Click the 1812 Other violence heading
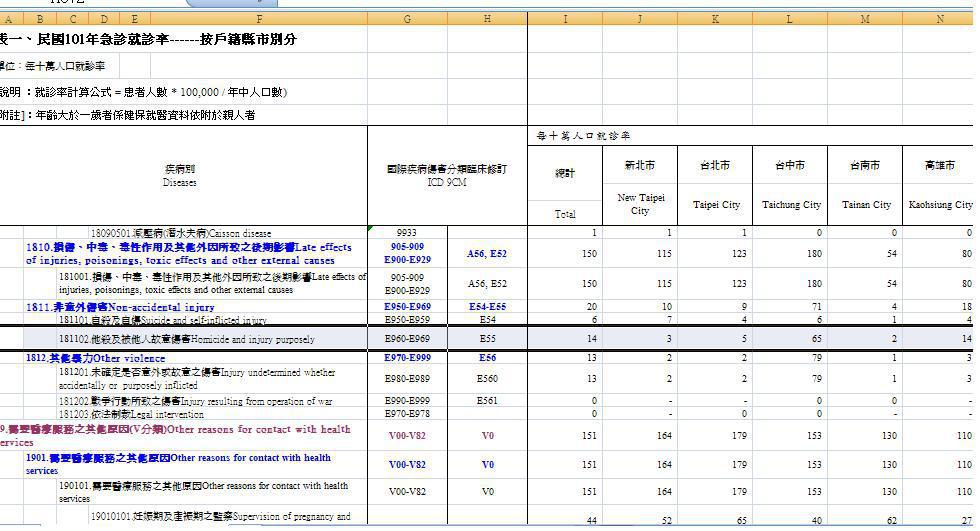Screen dimensions: 980x531 (95, 358)
